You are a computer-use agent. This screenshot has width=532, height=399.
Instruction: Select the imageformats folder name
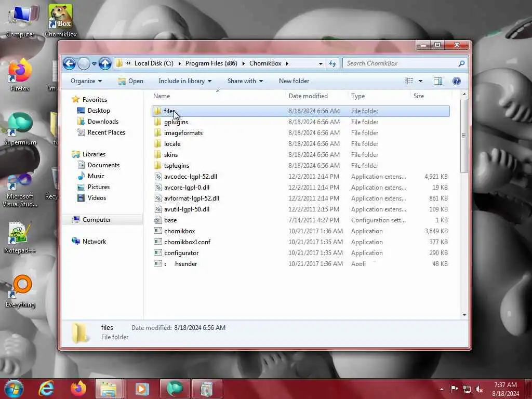tap(183, 133)
